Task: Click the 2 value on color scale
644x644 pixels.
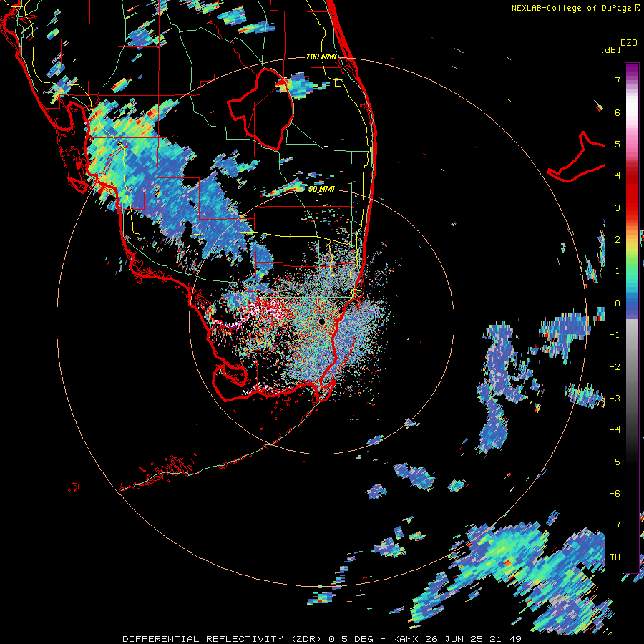Action: click(618, 240)
